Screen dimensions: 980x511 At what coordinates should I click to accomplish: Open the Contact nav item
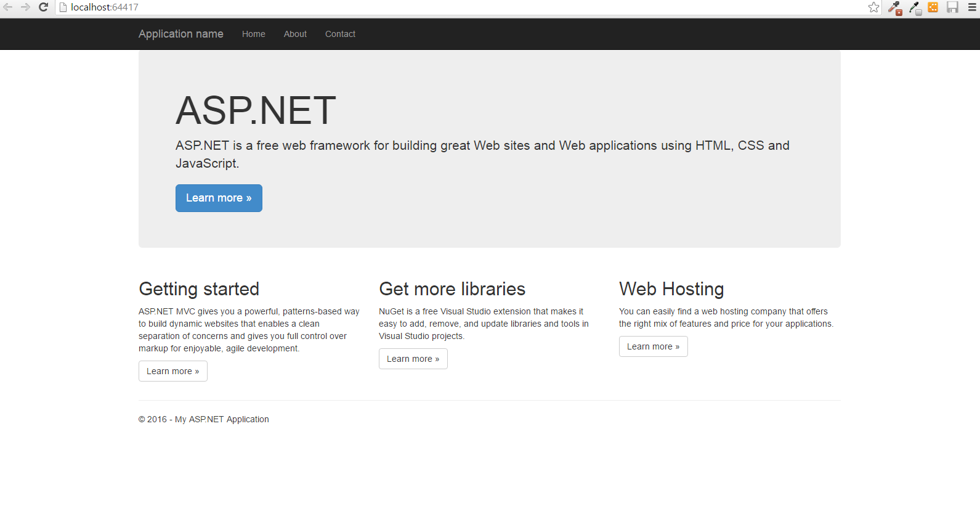[340, 34]
